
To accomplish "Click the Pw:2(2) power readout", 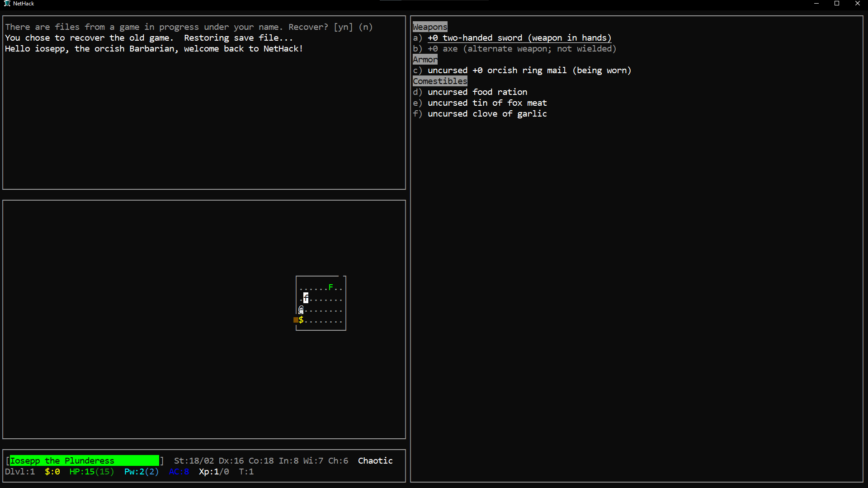I will (x=142, y=472).
